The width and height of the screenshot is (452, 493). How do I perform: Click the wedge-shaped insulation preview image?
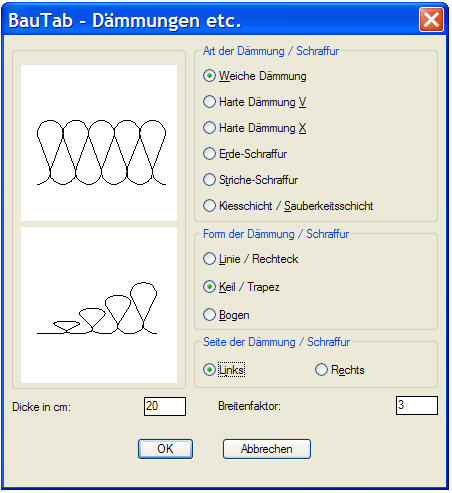99,305
